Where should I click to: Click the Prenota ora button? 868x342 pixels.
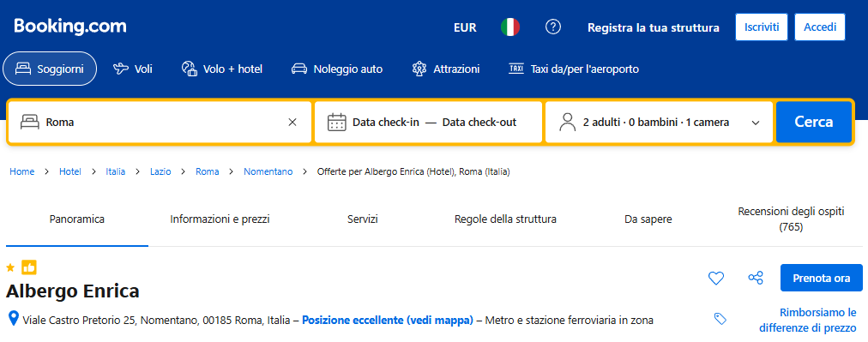pyautogui.click(x=822, y=278)
